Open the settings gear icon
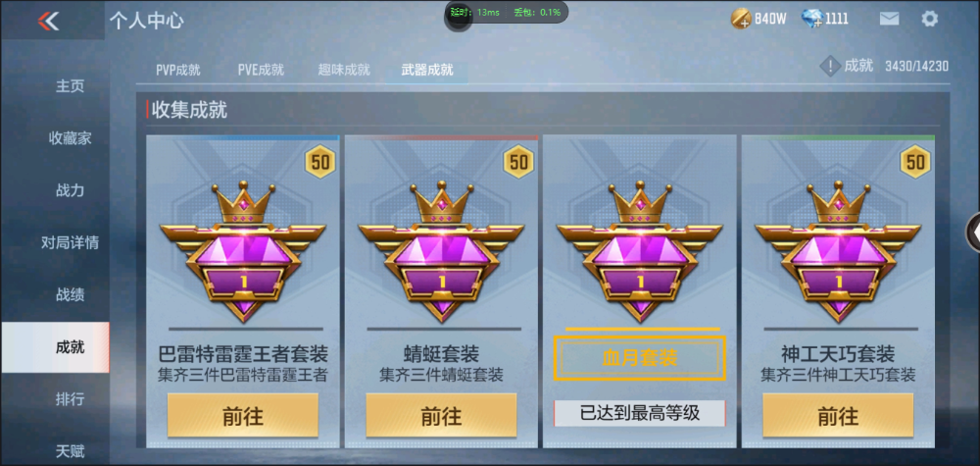 (x=929, y=19)
